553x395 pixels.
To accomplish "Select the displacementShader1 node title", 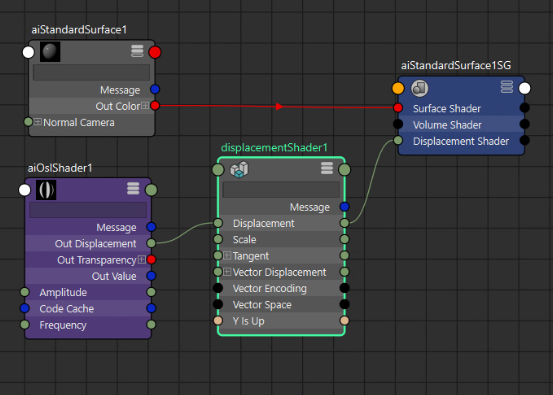I will click(274, 147).
